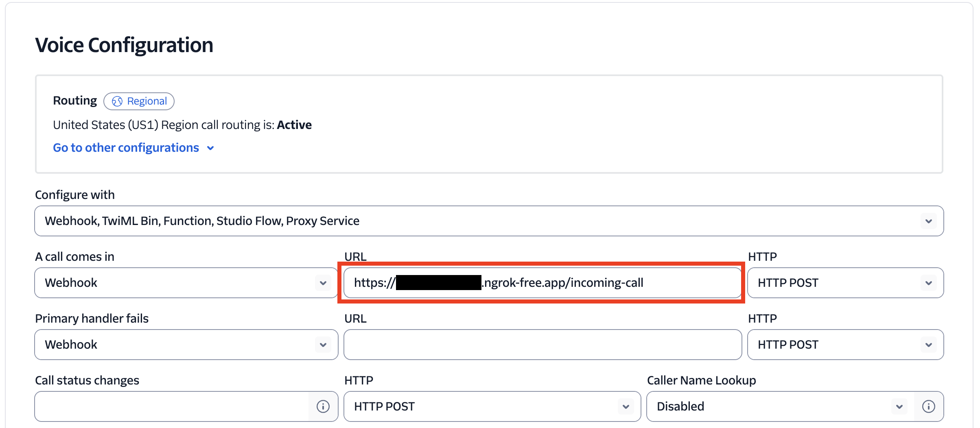
Task: Click chevron on A call comes in Webhook
Action: (x=323, y=283)
